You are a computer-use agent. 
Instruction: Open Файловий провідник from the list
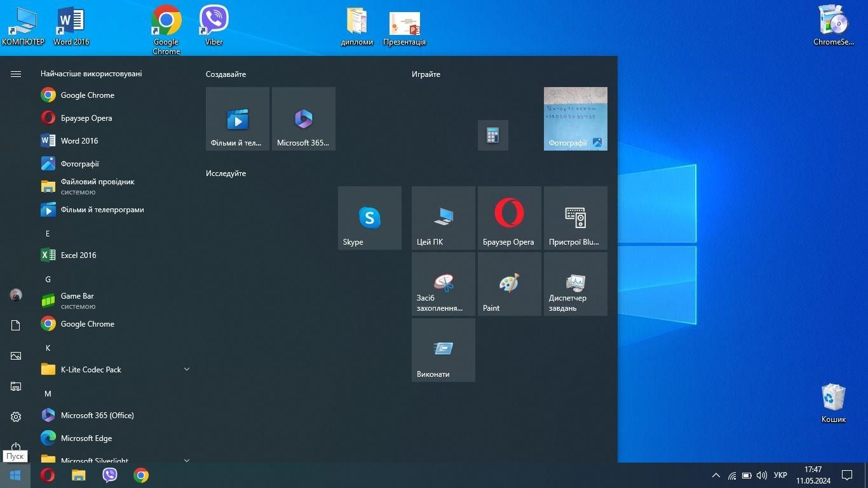(114, 187)
